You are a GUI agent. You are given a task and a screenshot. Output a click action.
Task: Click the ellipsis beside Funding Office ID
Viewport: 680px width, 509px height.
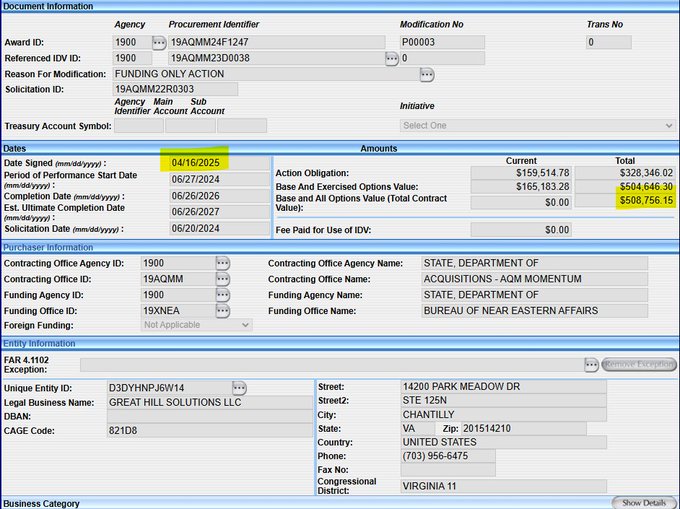[222, 311]
